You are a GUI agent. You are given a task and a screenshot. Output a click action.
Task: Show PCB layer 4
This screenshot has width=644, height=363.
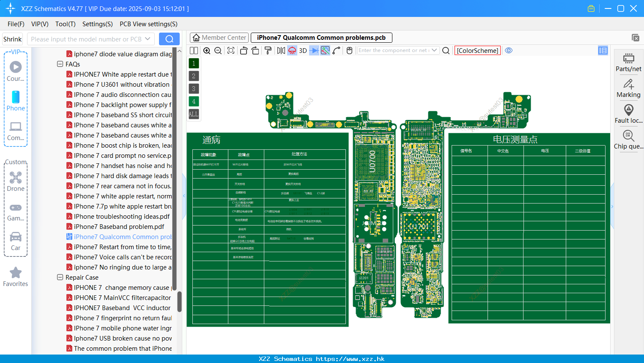194,102
